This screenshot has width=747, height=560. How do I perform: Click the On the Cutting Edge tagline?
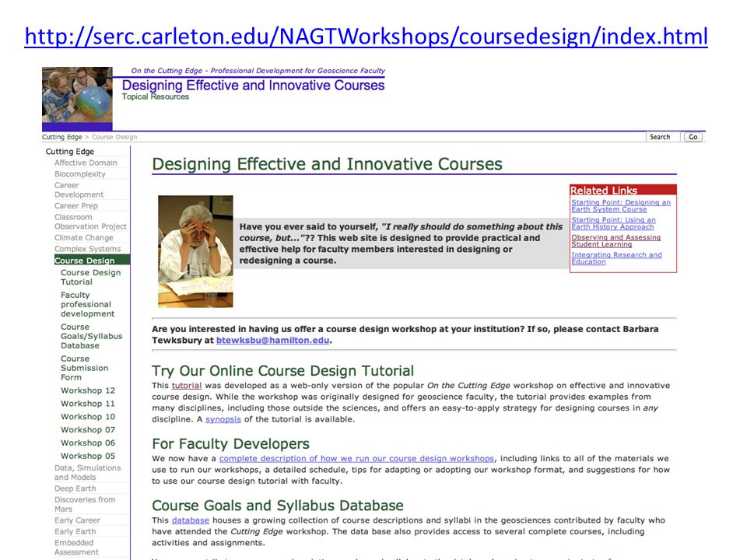pyautogui.click(x=258, y=71)
